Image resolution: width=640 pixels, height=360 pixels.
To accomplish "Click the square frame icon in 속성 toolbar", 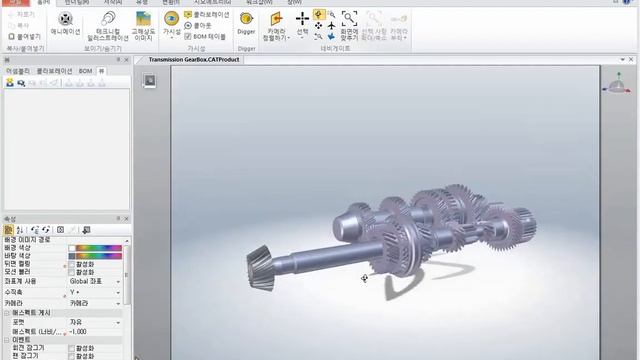I will (x=60, y=230).
